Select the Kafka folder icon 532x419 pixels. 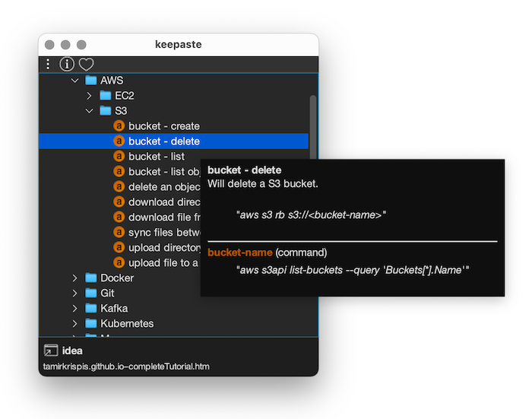click(x=91, y=308)
